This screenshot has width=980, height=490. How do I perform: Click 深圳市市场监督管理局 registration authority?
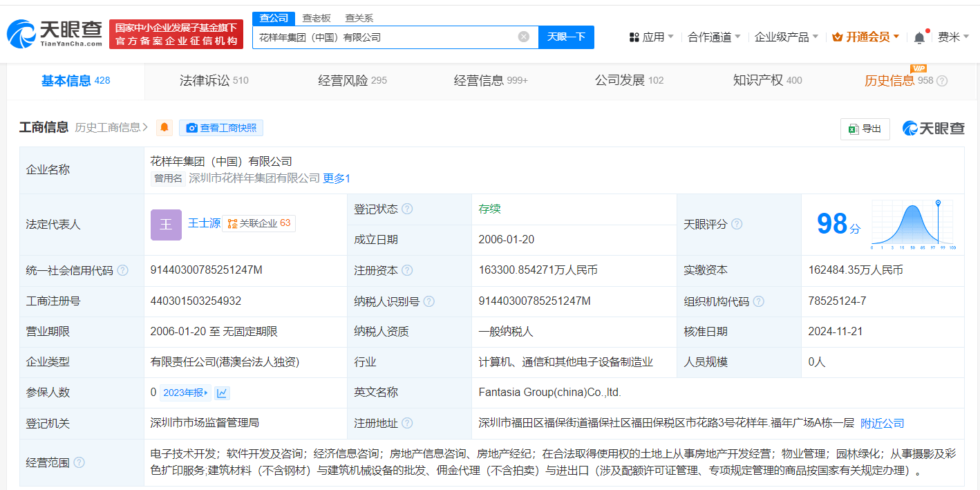205,422
